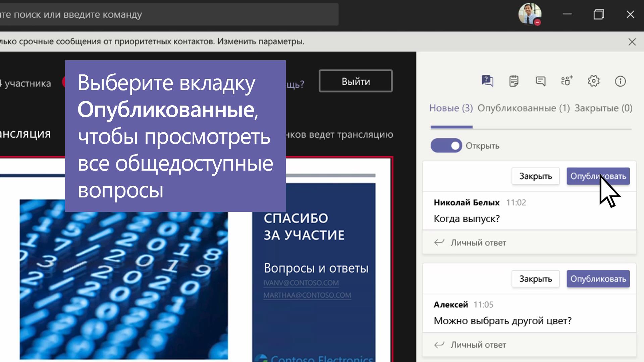This screenshot has width=644, height=362.
Task: Open the meeting notes icon
Action: [514, 81]
